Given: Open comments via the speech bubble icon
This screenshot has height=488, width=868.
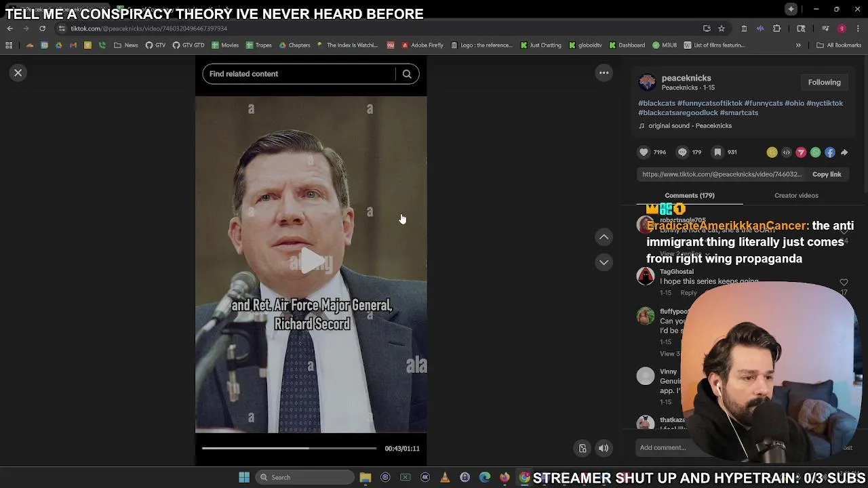Looking at the screenshot, I should 682,152.
